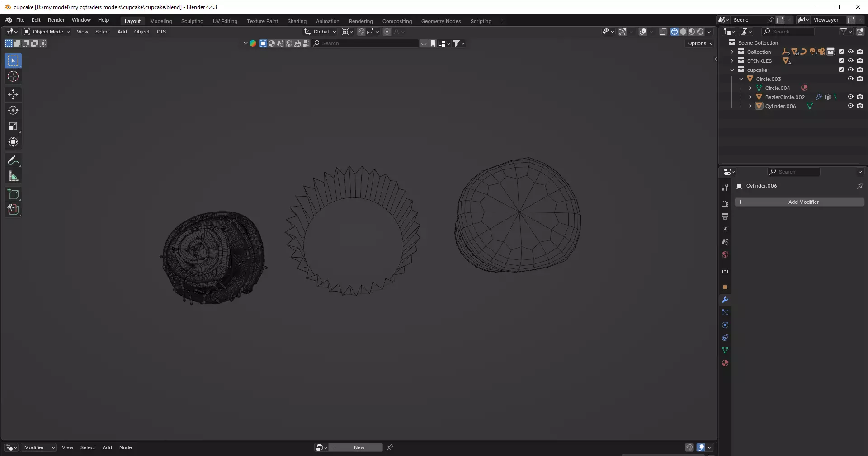This screenshot has width=868, height=456.
Task: Select the Annotate pencil tool
Action: click(13, 160)
